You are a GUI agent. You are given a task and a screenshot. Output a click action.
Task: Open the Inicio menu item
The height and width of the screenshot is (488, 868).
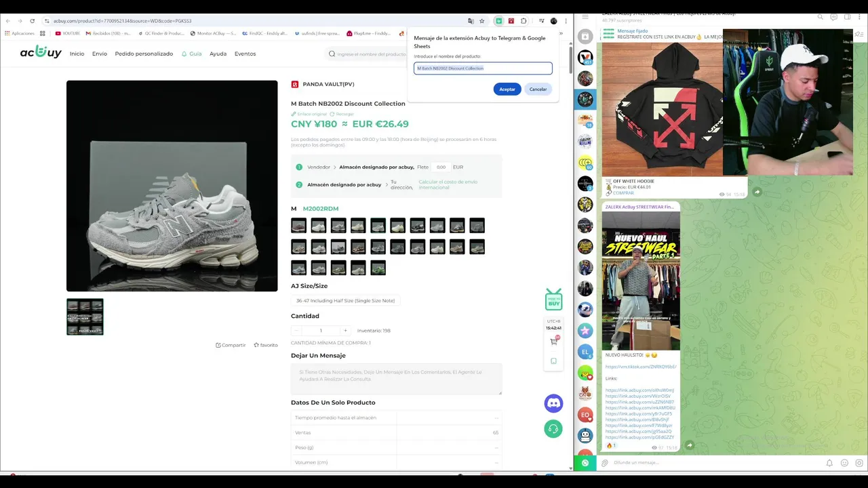point(77,54)
